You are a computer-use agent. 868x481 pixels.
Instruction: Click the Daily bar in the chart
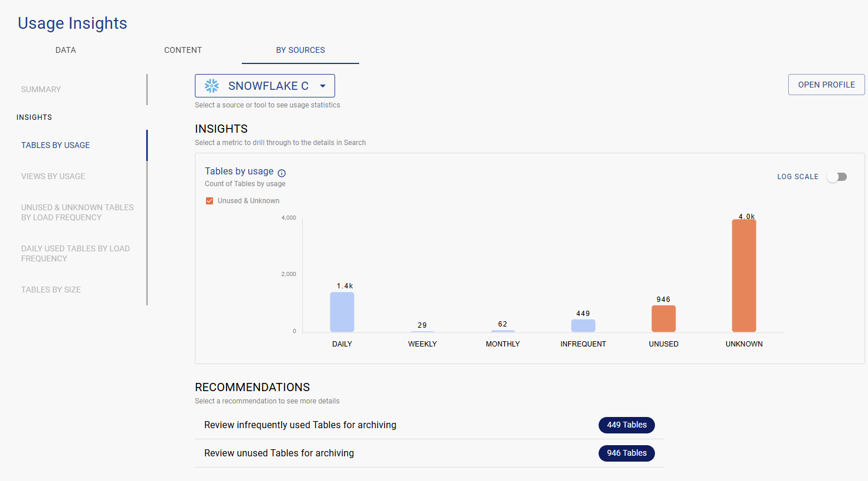click(x=342, y=312)
